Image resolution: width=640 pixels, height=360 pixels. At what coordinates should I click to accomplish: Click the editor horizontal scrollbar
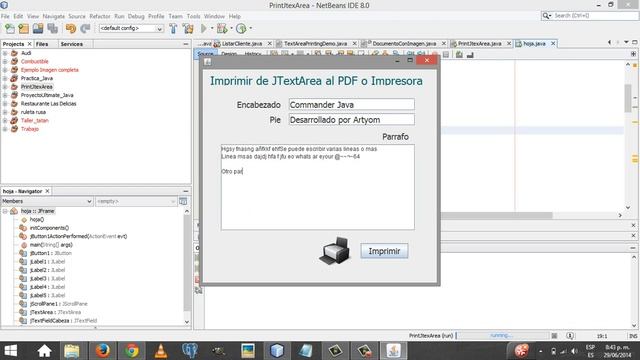pos(497,215)
